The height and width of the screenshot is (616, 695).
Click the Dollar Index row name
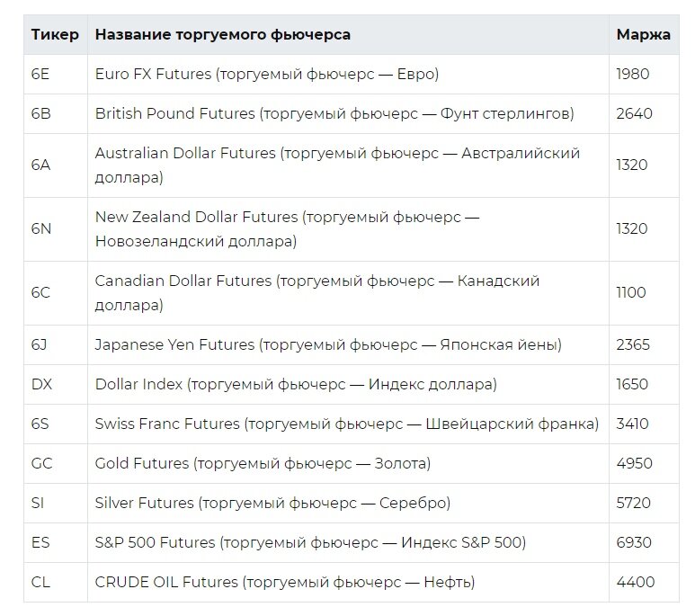coord(296,384)
